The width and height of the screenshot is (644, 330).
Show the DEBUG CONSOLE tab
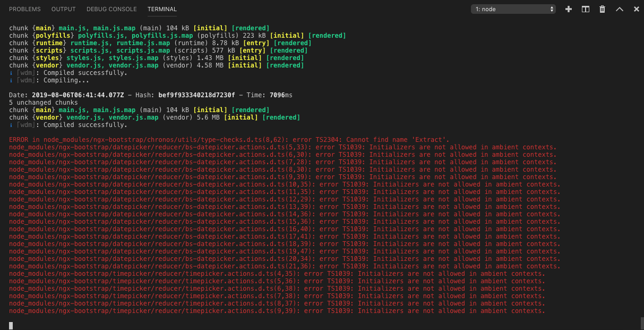tap(111, 9)
